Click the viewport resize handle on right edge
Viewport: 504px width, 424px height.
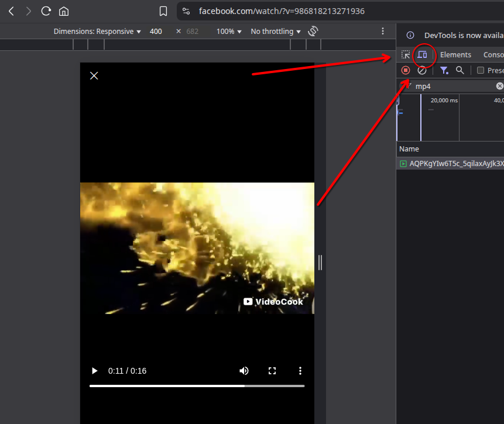tap(320, 263)
